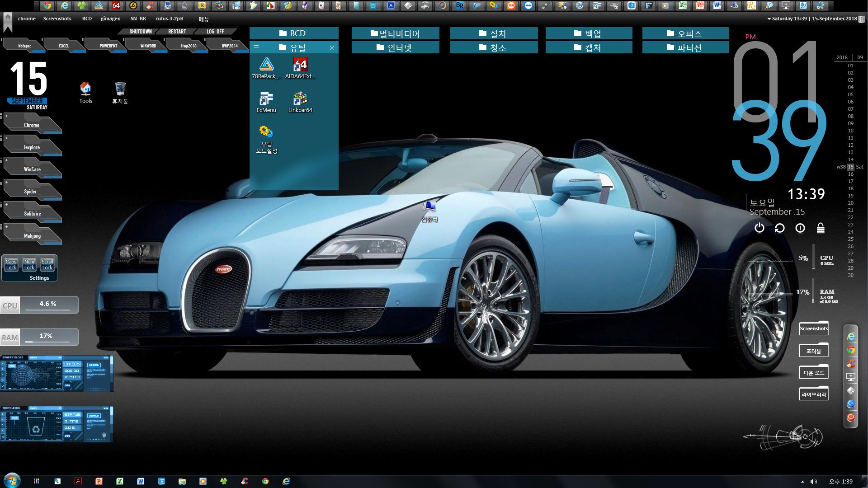Open SN_BR in the top menu bar

tap(138, 19)
